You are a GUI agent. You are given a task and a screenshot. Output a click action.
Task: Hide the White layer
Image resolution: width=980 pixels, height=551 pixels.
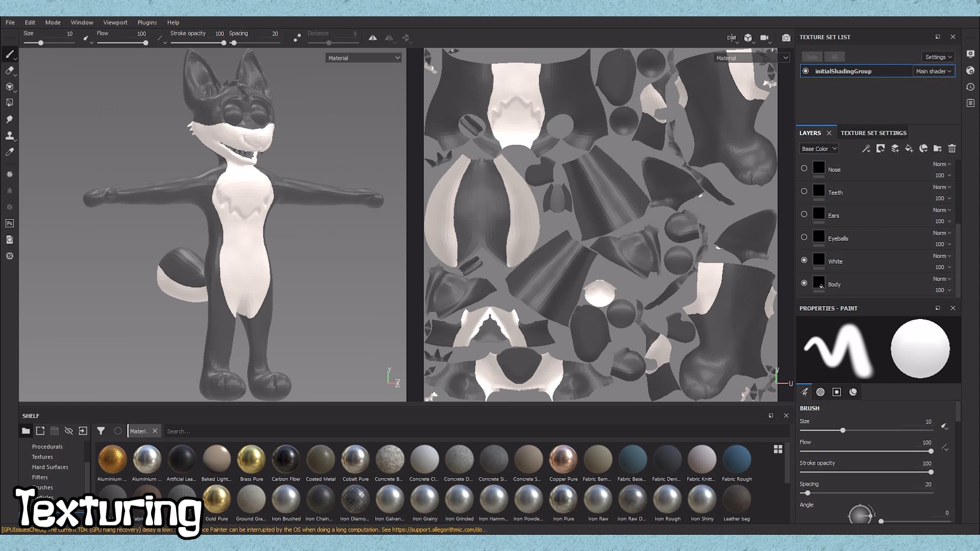[804, 260]
